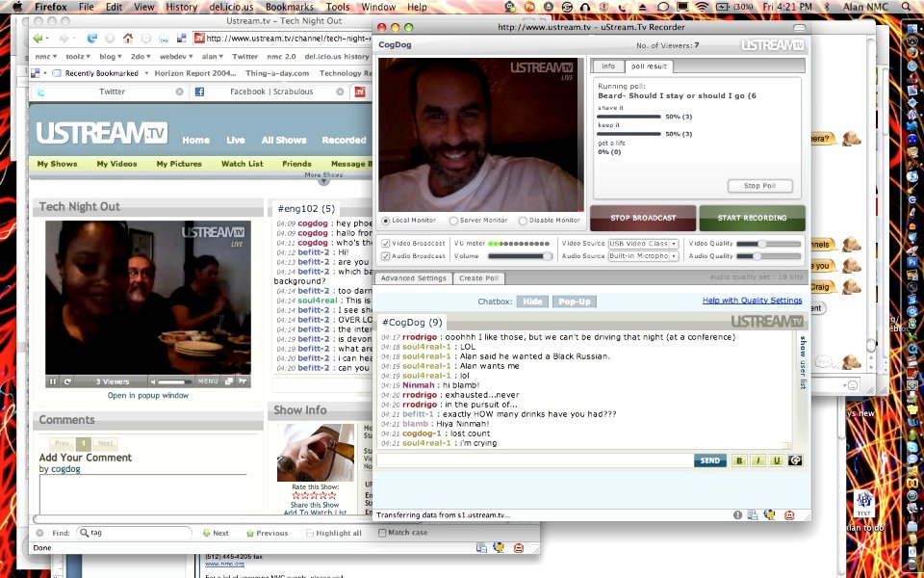Select the Disable Monitor option
This screenshot has height=578, width=924.
coord(523,221)
